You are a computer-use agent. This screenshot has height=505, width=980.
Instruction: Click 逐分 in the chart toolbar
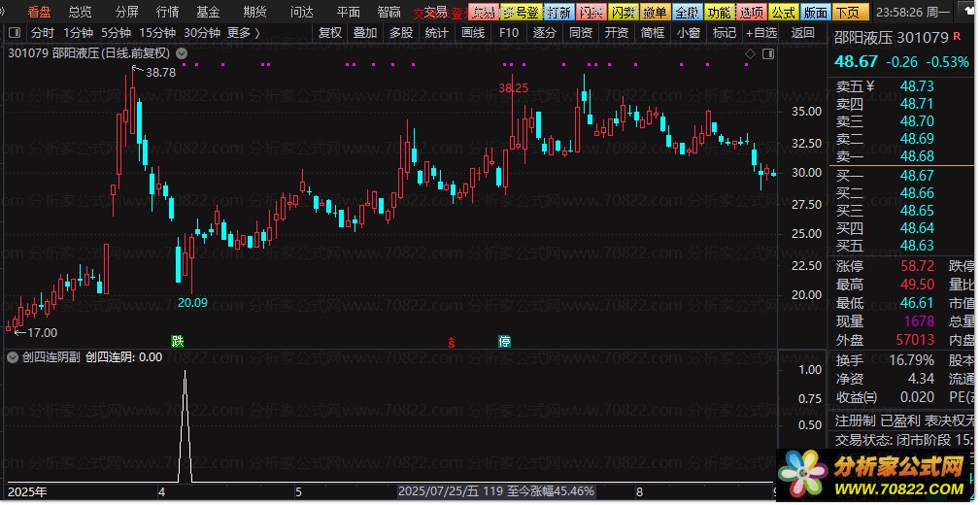tap(544, 32)
